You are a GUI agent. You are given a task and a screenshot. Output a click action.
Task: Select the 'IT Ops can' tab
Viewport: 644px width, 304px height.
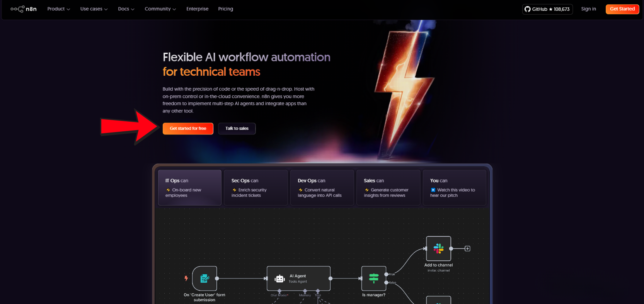[x=190, y=187]
